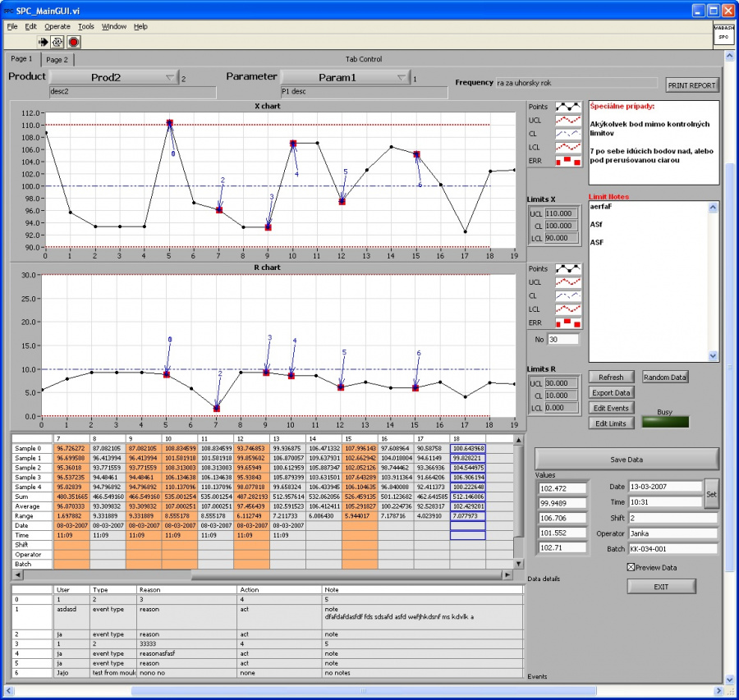
Task: Open the Product dropdown showing Prod2
Action: click(114, 78)
